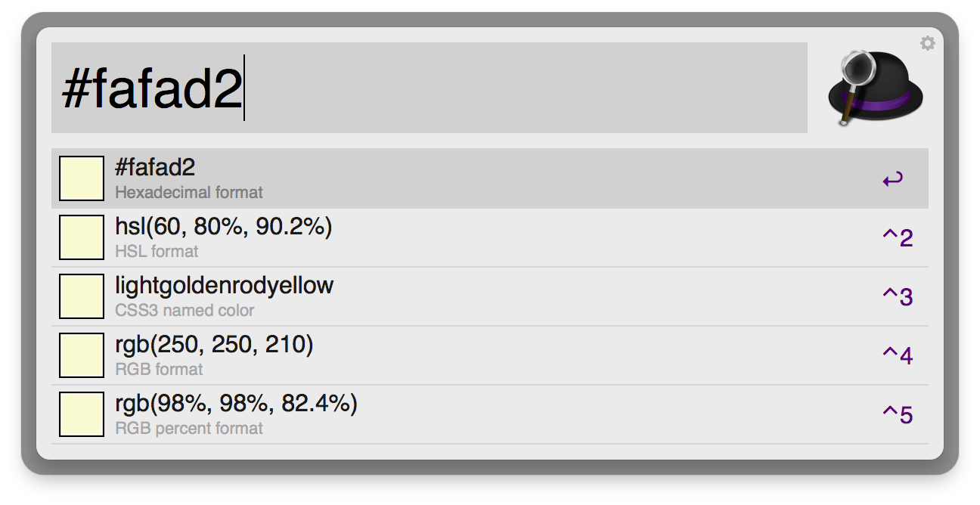Click the Alfred bowler hat logo
This screenshot has width=980, height=505.
point(876,88)
